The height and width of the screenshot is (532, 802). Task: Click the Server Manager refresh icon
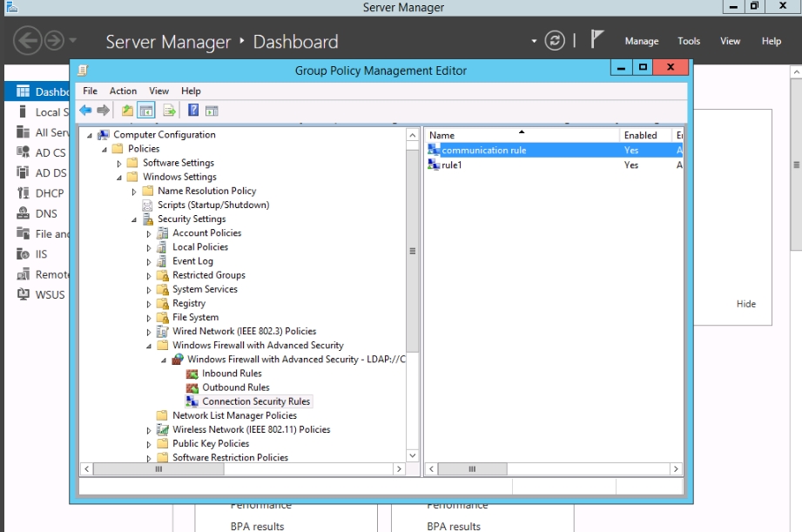555,40
